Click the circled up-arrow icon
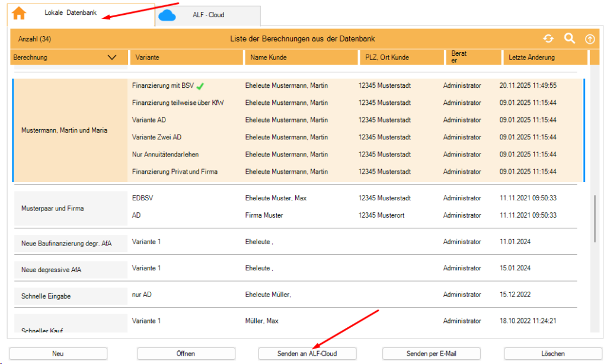 (590, 39)
